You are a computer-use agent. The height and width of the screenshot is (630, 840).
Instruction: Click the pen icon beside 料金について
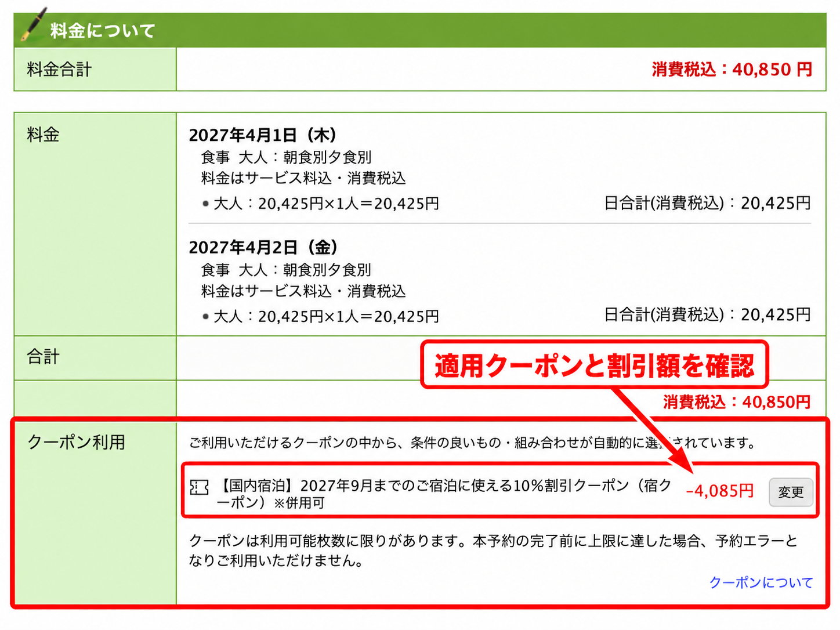tap(34, 25)
